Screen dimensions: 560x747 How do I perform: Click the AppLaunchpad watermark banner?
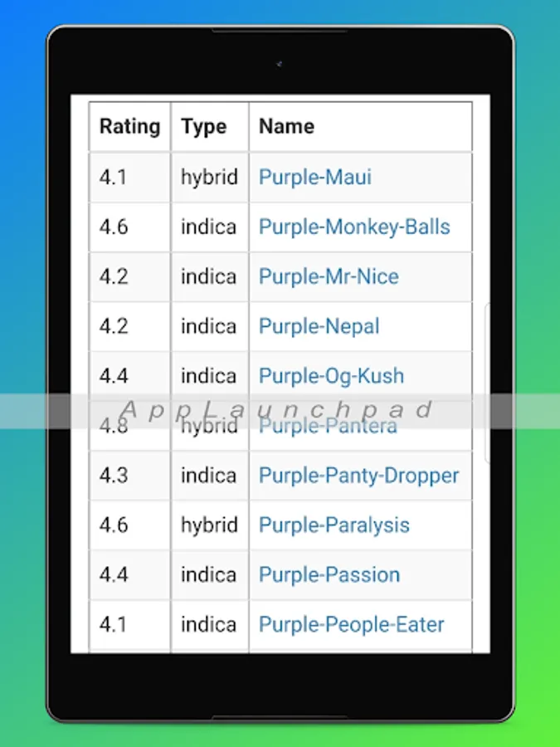click(280, 411)
